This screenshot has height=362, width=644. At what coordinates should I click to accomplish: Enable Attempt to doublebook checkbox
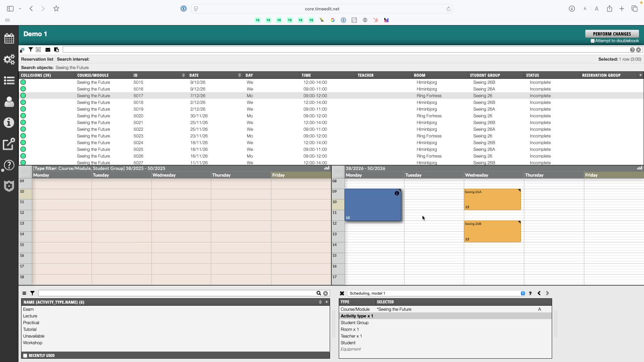pos(593,41)
